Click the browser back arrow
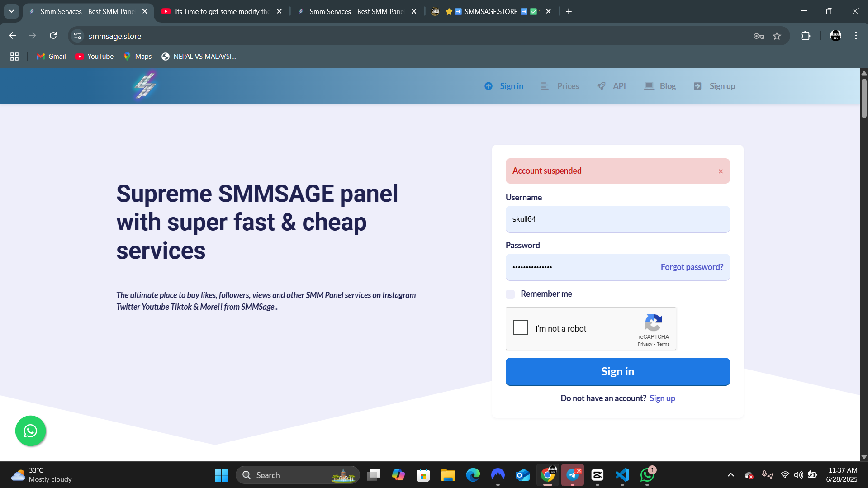Screen dimensions: 868x488 pos(12,36)
